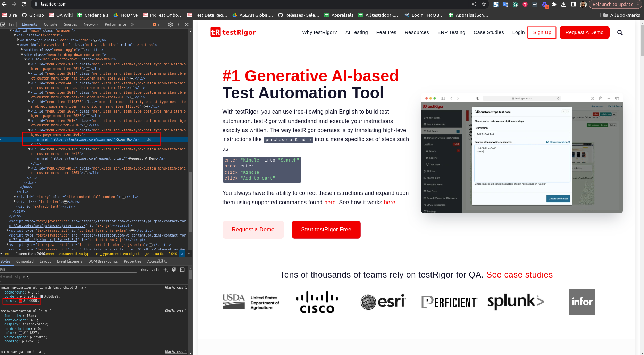Viewport: 644px width, 355px height.
Task: Bookmark this page with the star icon
Action: pyautogui.click(x=484, y=4)
